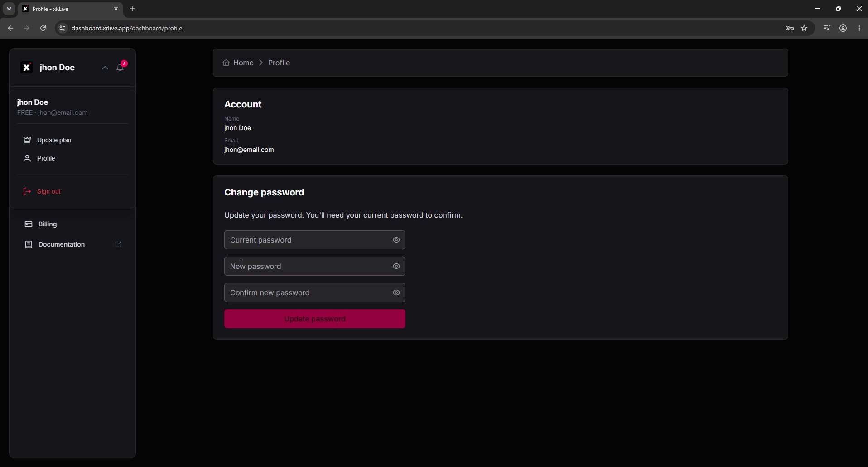868x467 pixels.
Task: Click the Profile person icon in the sidebar
Action: (x=27, y=158)
